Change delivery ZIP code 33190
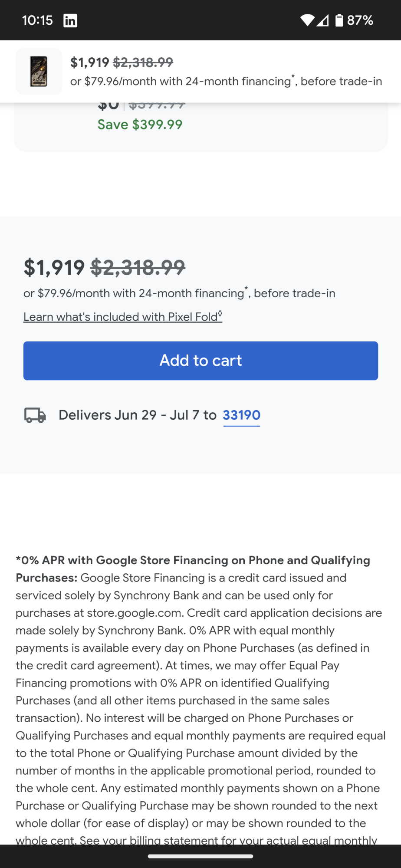 [x=241, y=415]
